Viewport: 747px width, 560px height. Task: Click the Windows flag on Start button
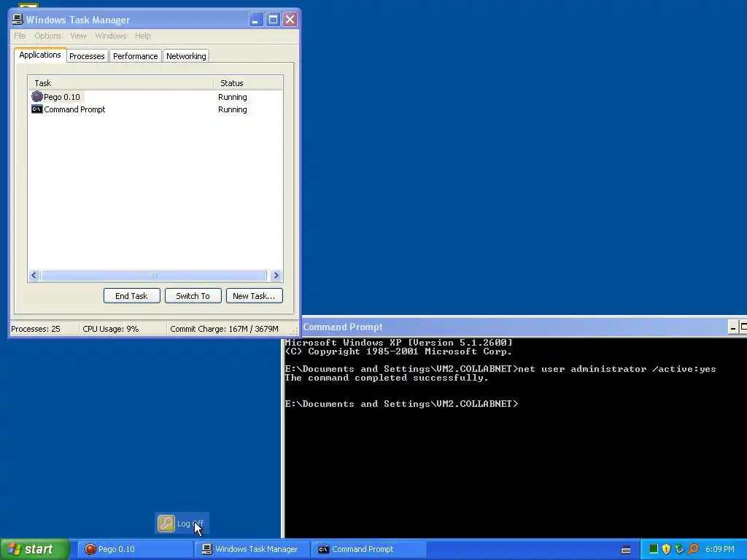coord(15,549)
